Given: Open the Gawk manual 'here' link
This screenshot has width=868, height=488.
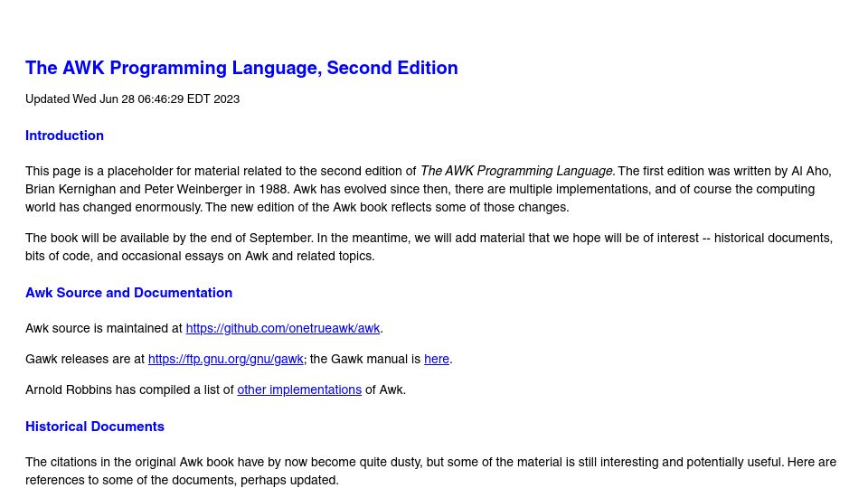Looking at the screenshot, I should coord(437,359).
